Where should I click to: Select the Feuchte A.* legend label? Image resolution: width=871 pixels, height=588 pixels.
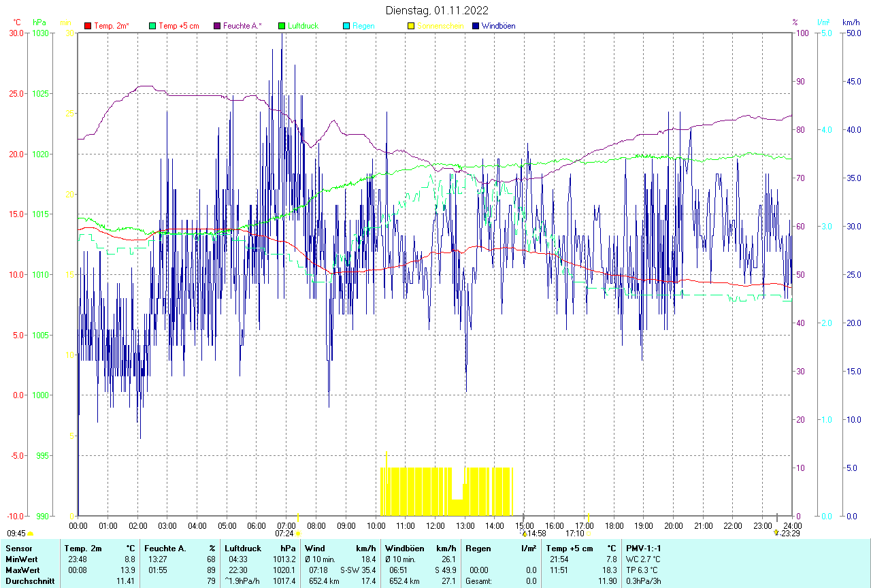tap(242, 26)
